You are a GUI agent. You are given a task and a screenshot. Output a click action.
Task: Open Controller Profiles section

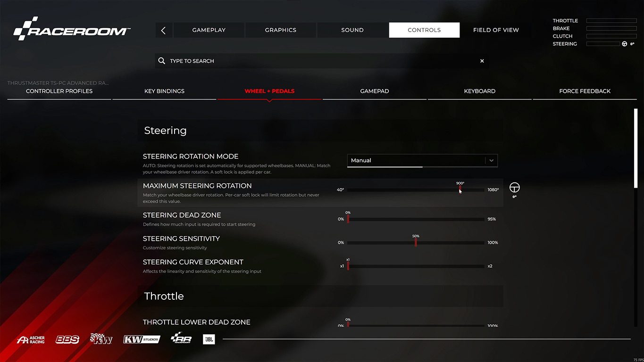pyautogui.click(x=59, y=91)
